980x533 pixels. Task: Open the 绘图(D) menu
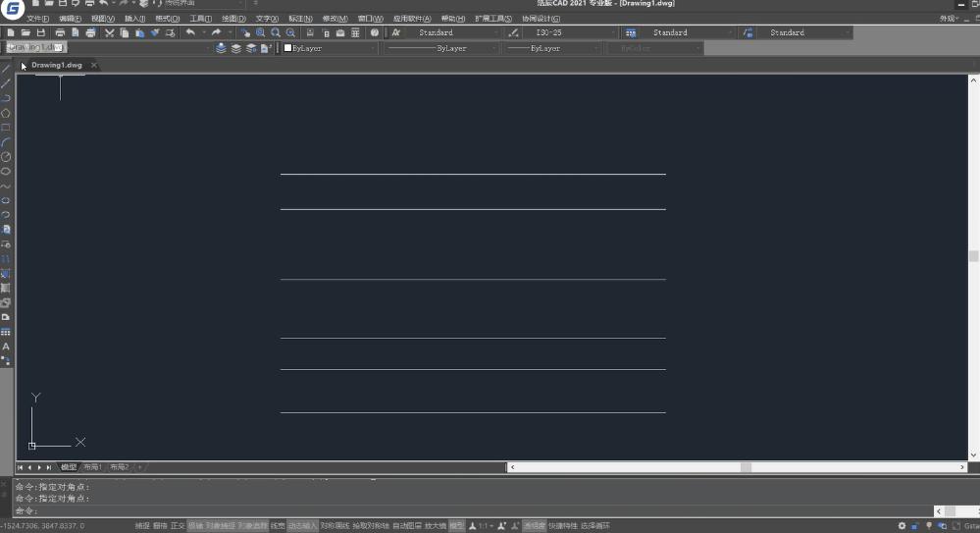[233, 19]
